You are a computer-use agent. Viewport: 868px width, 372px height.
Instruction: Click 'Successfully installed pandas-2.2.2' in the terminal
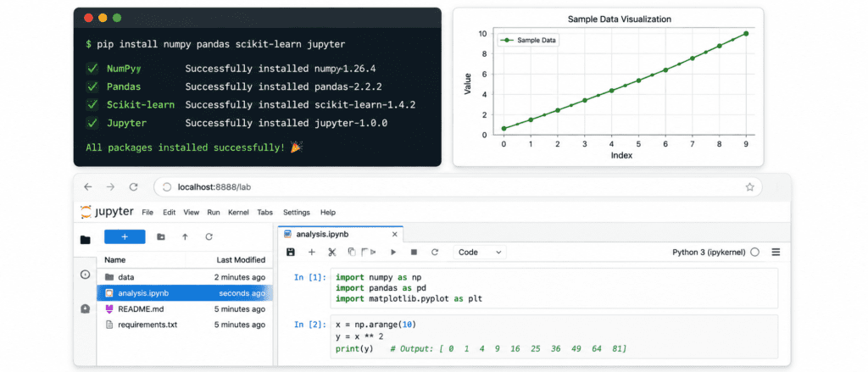[283, 87]
